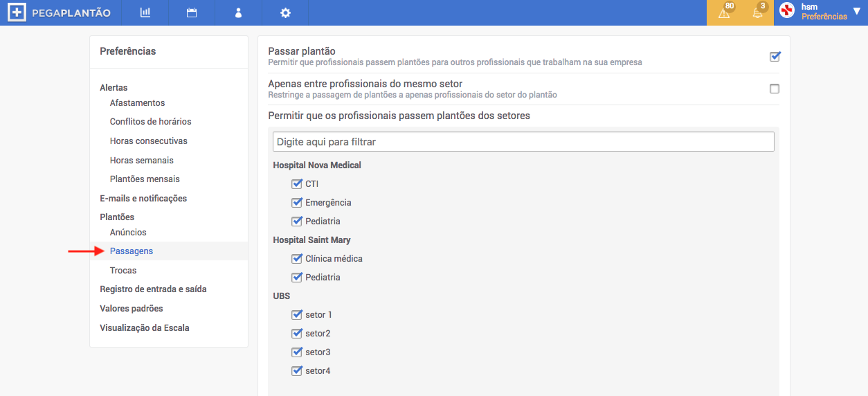
Task: Select Anúncios in the sidebar
Action: [128, 233]
